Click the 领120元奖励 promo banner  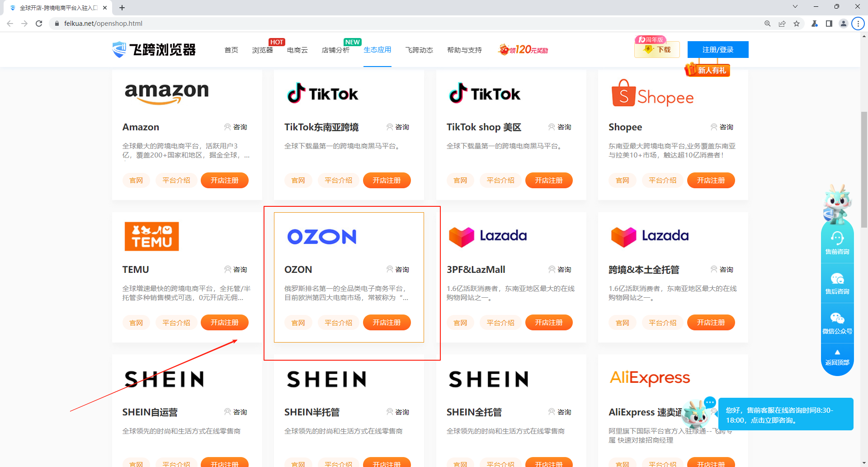pos(523,49)
